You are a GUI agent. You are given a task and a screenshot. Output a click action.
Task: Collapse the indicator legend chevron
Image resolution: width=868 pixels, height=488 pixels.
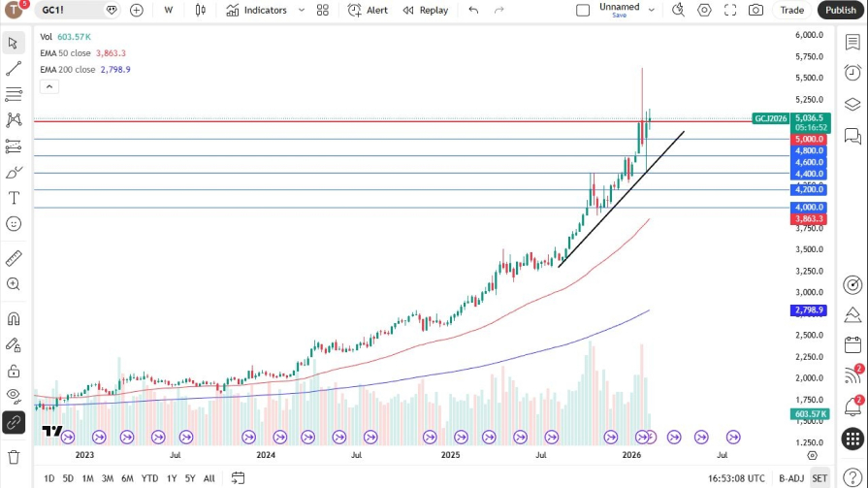click(48, 86)
